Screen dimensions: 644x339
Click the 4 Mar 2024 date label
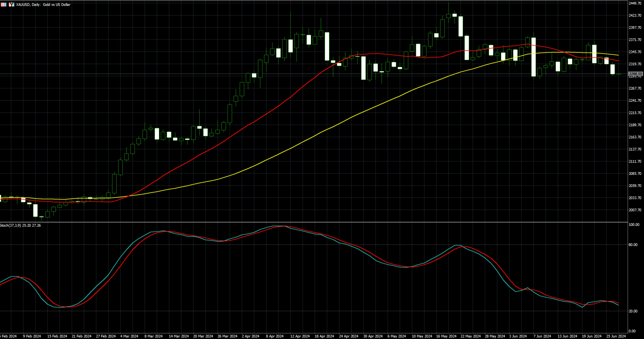(x=129, y=336)
